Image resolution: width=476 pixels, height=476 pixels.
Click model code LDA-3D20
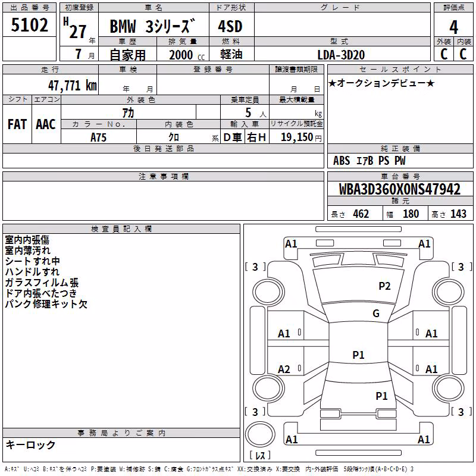point(341,55)
